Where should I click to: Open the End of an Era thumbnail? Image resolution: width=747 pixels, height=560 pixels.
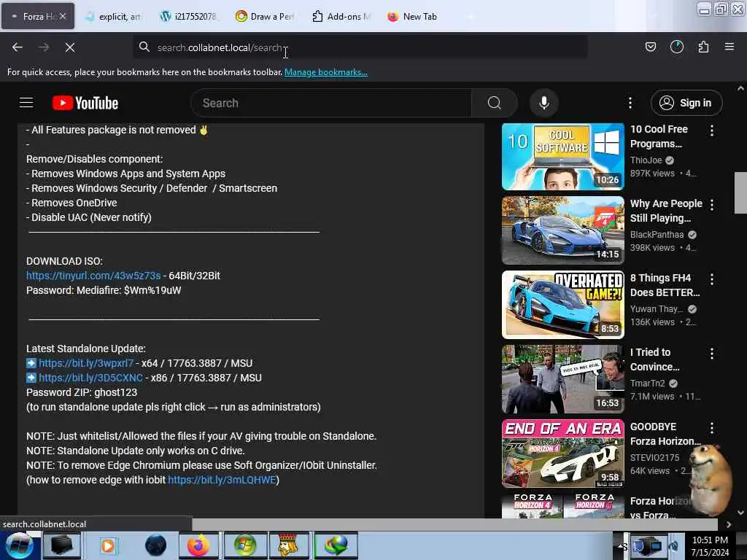point(562,454)
